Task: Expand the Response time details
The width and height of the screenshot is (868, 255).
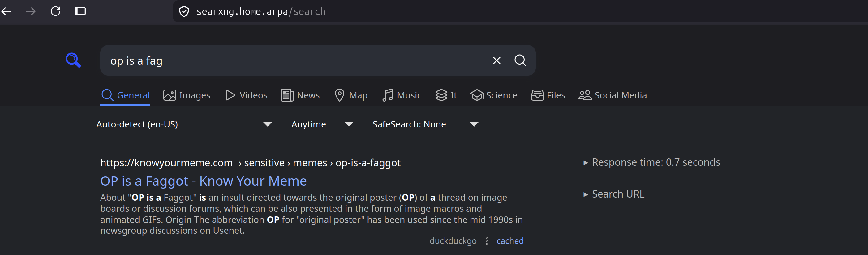Action: click(x=652, y=162)
